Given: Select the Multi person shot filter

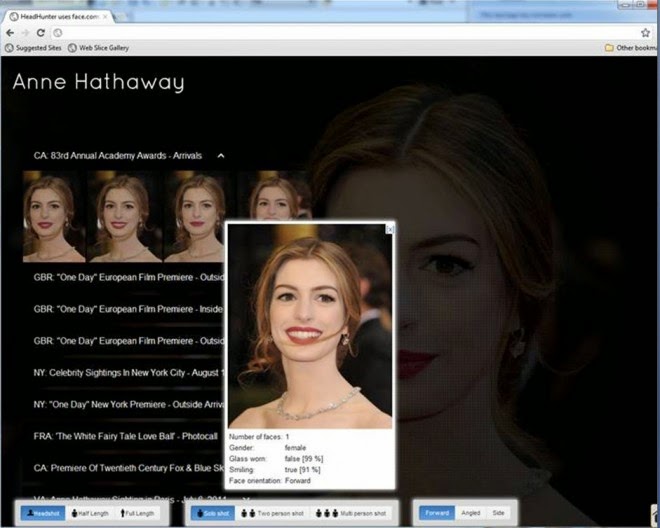Looking at the screenshot, I should tap(351, 514).
